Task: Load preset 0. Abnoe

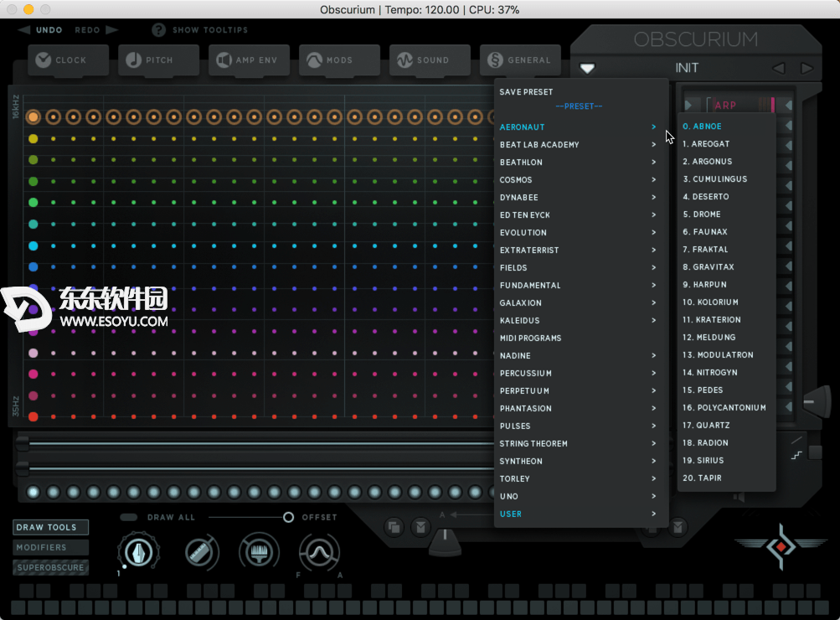Action: coord(726,127)
